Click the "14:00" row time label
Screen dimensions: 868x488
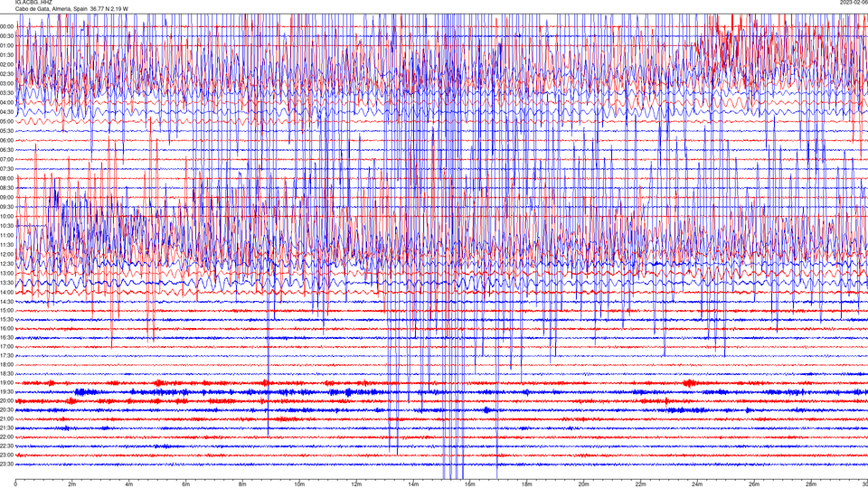(6, 292)
